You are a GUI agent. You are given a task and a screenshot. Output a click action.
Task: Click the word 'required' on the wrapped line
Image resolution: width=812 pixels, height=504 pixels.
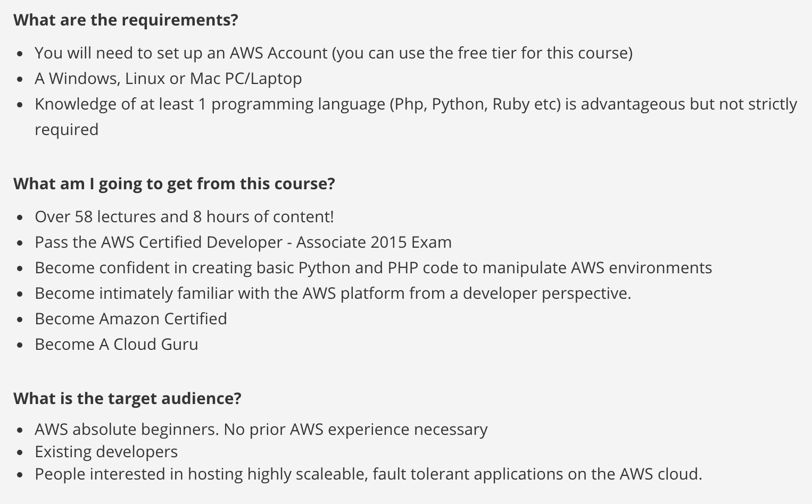[x=67, y=130]
